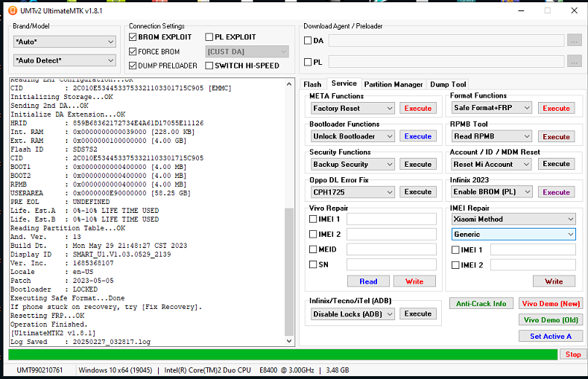Toggle DUMP PRELOADER checkbox
This screenshot has width=588, height=379.
[133, 66]
